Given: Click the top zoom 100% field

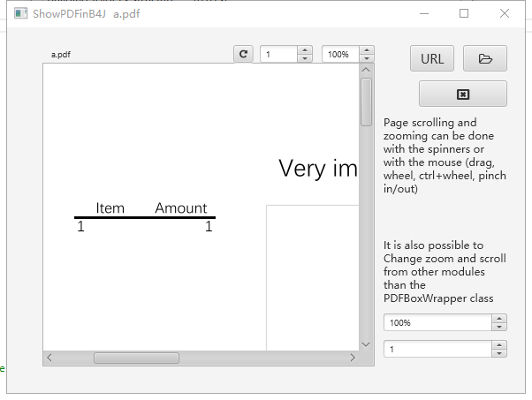Looking at the screenshot, I should click(x=340, y=54).
